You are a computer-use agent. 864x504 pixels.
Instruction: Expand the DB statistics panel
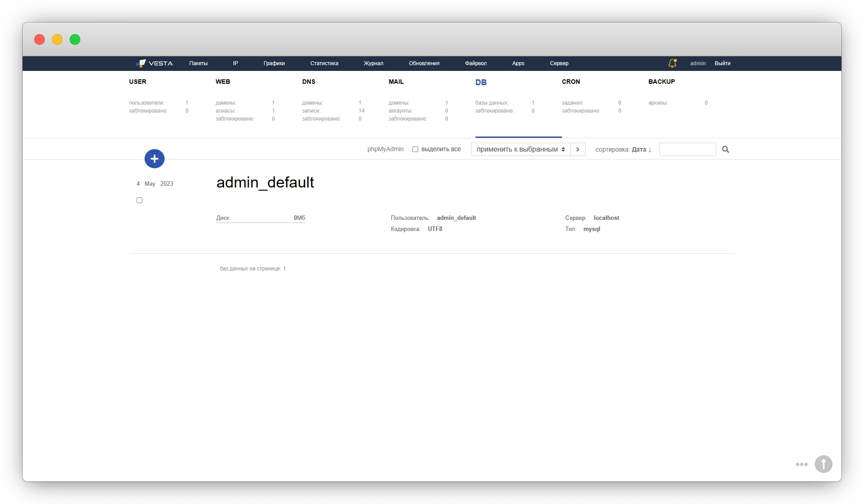[x=481, y=82]
